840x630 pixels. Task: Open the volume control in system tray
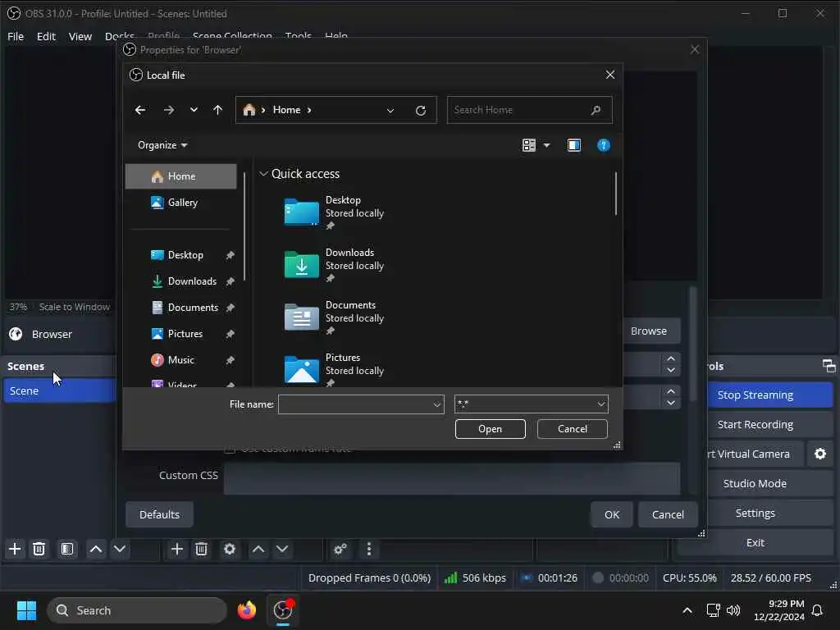(733, 610)
